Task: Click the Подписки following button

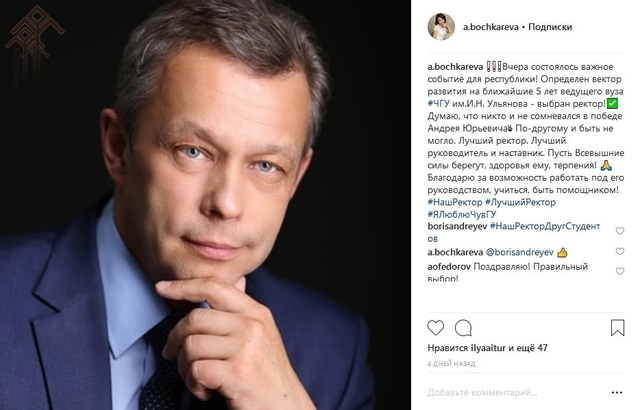Action: coord(550,27)
